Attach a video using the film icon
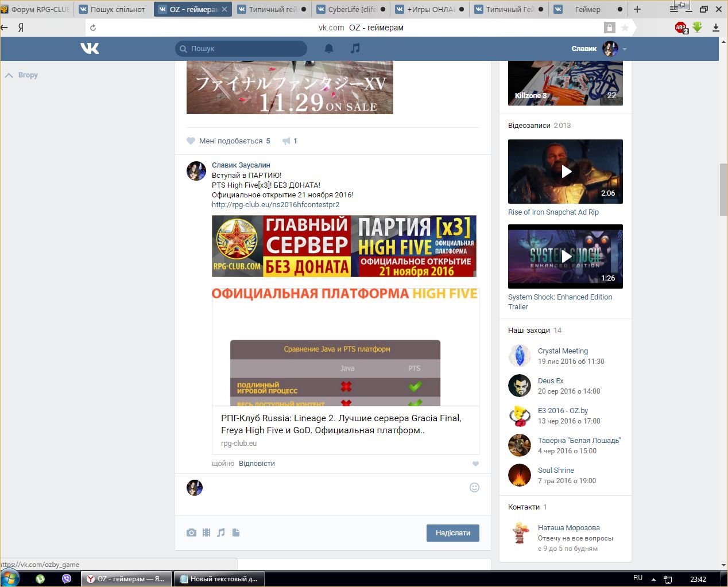The image size is (728, 587). tap(206, 532)
